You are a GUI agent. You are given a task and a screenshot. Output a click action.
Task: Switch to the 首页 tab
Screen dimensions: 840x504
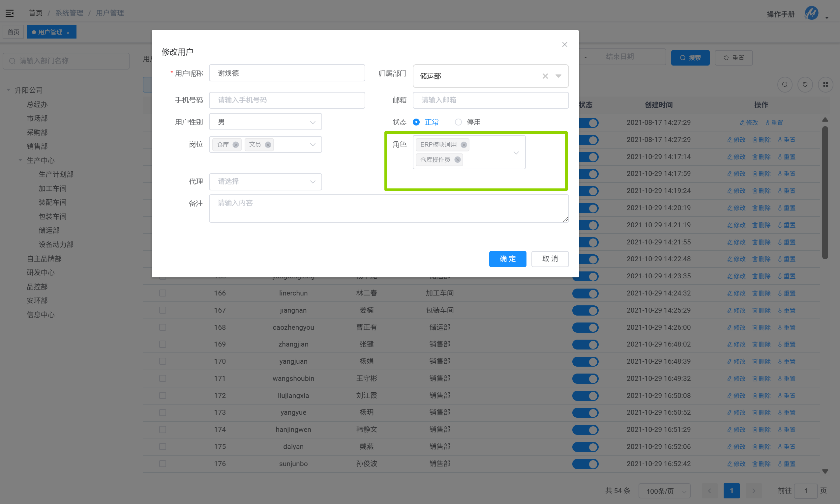pos(14,32)
